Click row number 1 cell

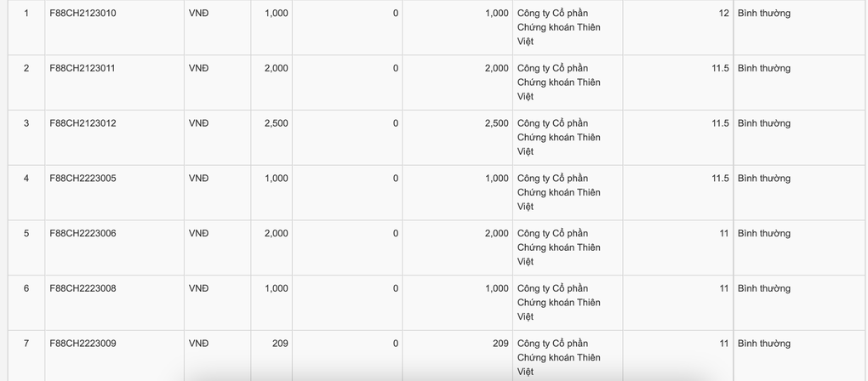pyautogui.click(x=26, y=27)
